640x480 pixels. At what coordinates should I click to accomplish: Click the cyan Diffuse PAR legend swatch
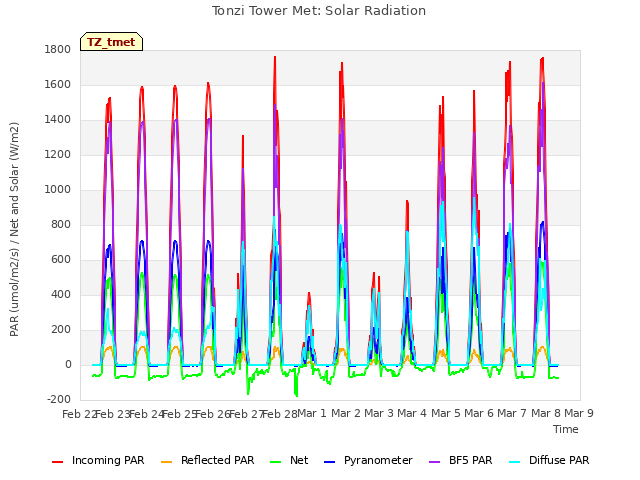click(515, 462)
